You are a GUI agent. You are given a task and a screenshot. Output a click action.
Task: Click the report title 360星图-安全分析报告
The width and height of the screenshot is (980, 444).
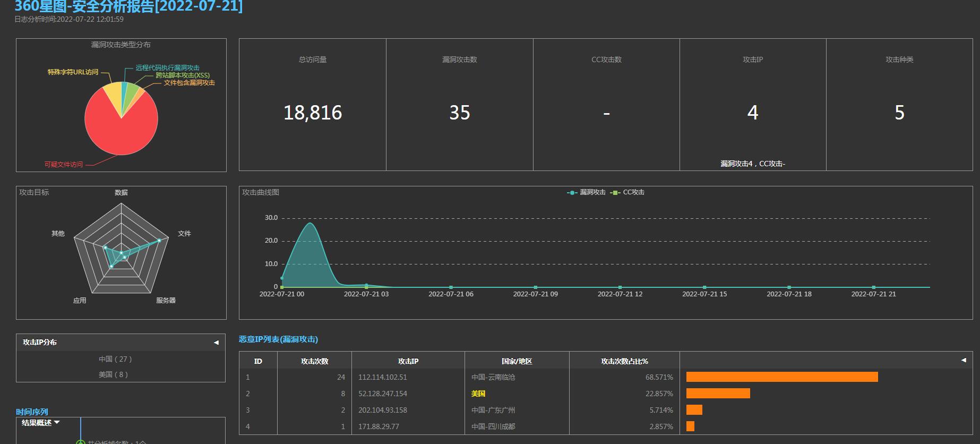128,6
